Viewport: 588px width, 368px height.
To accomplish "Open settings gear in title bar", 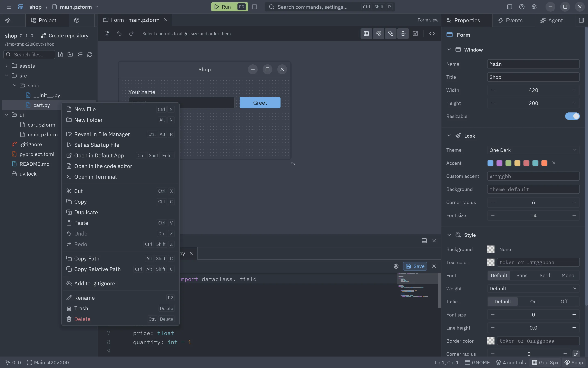I will tap(534, 7).
